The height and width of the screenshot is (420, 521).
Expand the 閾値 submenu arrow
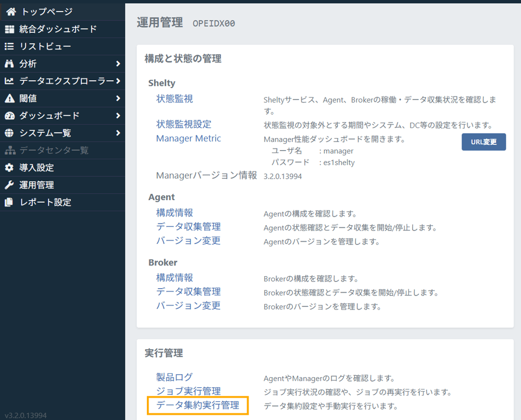118,98
